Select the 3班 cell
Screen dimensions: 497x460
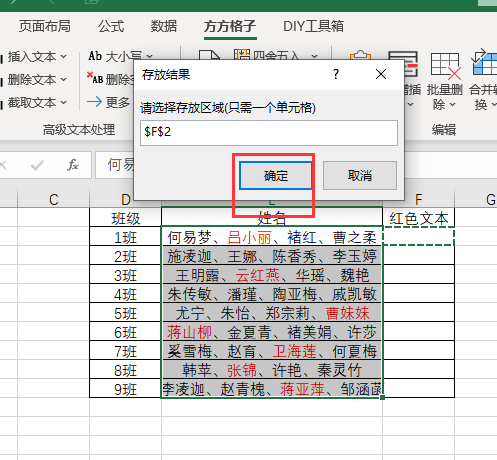click(125, 275)
